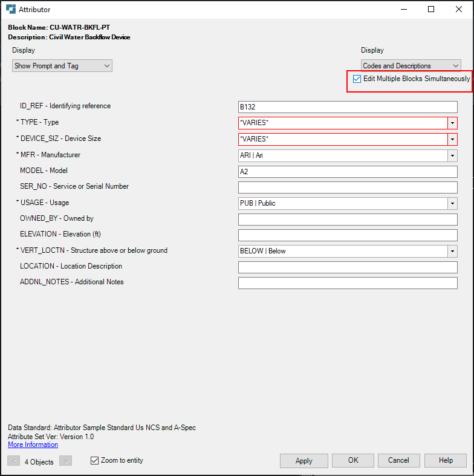Open the Codes and Descriptions dropdown
The width and height of the screenshot is (474, 476).
(411, 65)
